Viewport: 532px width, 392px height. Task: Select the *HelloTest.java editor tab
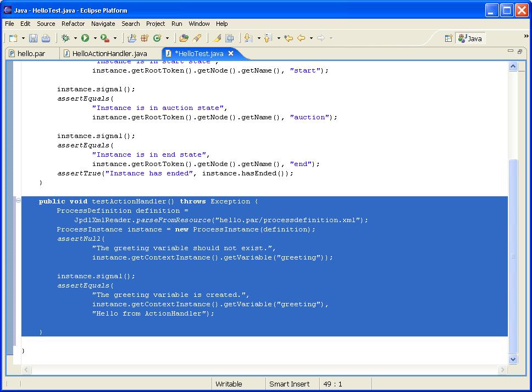pyautogui.click(x=199, y=54)
